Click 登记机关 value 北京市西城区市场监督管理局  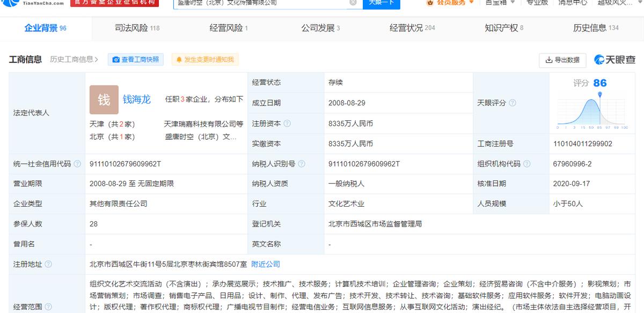click(x=375, y=224)
